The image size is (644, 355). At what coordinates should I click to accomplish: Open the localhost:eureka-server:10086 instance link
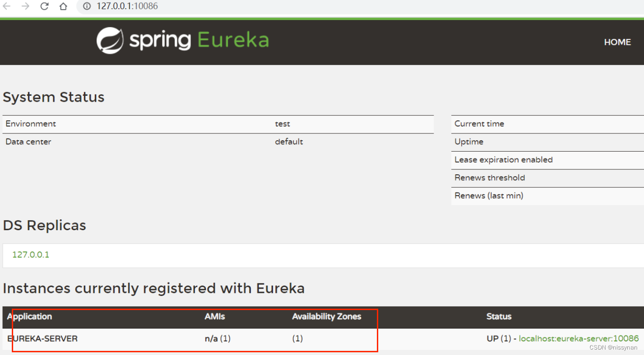(x=579, y=339)
